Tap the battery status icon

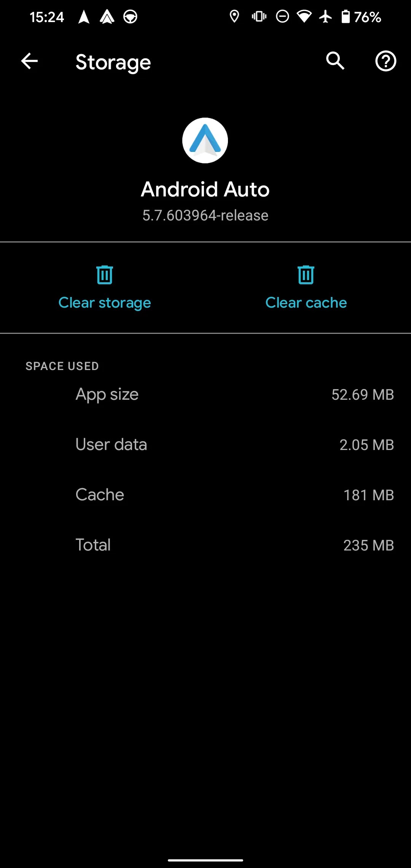pyautogui.click(x=345, y=17)
